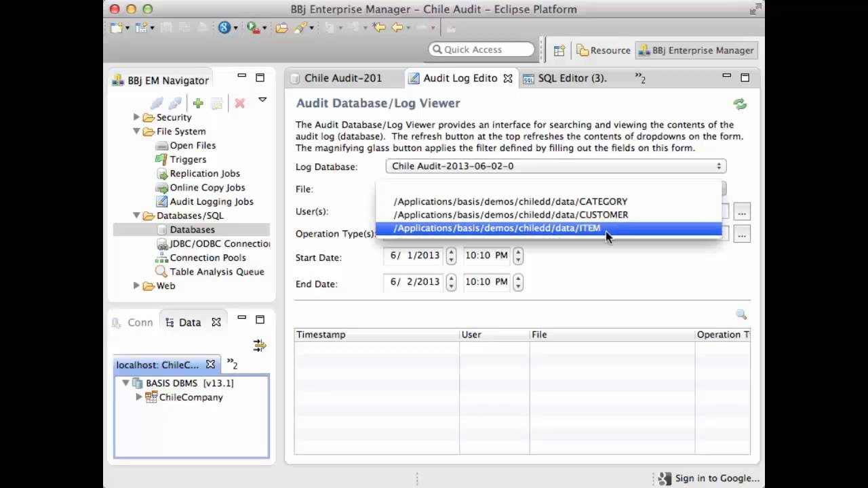Click the File column header in results table
Viewport: 868px width, 488px height.
pyautogui.click(x=612, y=335)
